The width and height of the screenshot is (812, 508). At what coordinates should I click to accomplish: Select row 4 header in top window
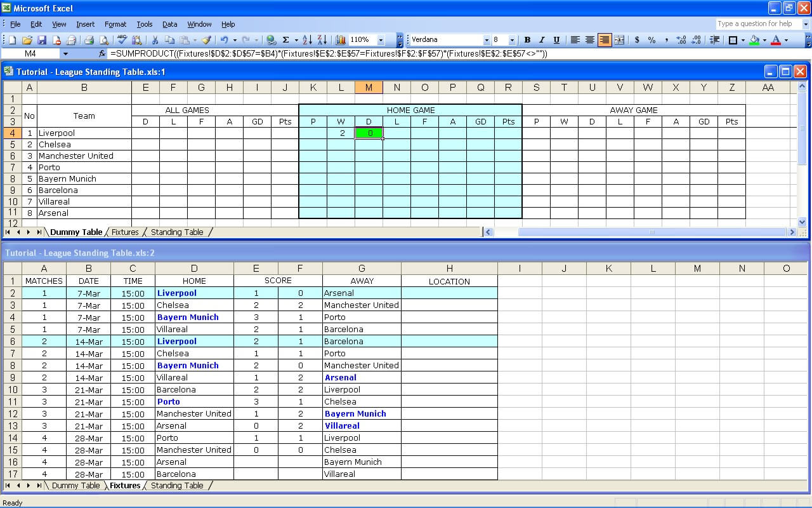point(12,133)
